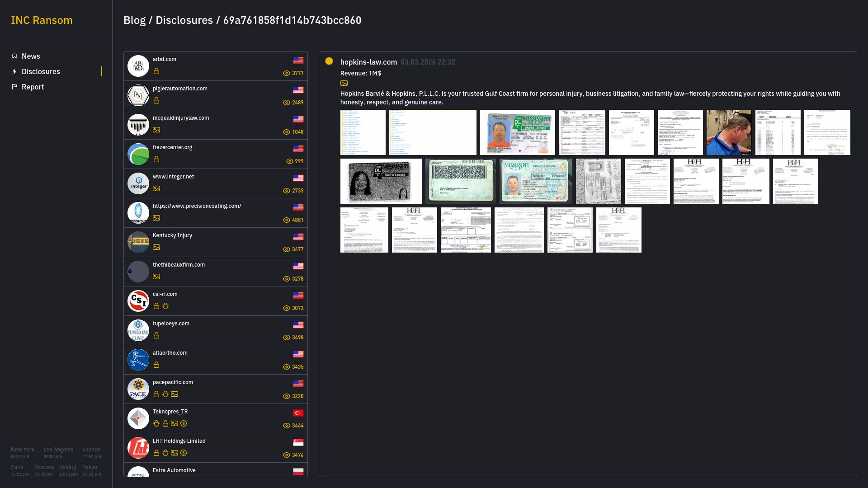
Task: Click the yellow status dot beside hopkins-law.com
Action: (x=329, y=61)
